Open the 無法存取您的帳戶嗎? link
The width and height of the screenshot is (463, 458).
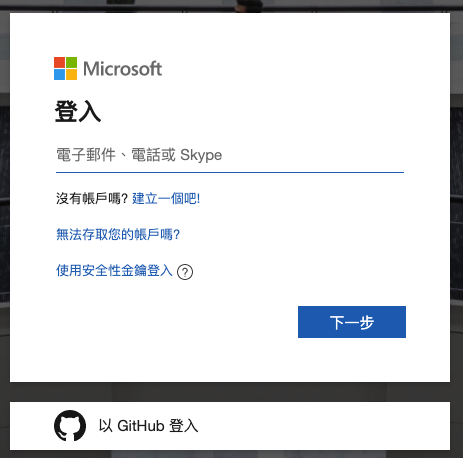pos(118,235)
